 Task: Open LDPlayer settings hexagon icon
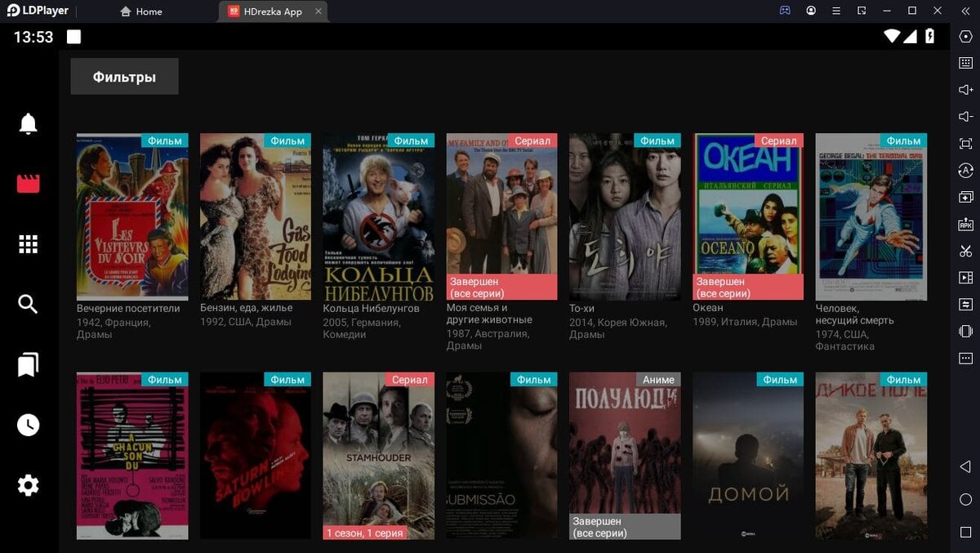[x=965, y=36]
